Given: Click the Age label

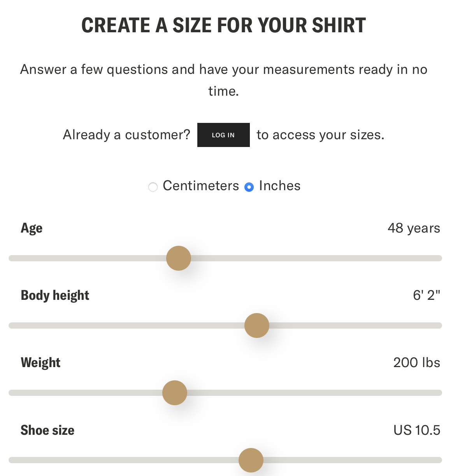Looking at the screenshot, I should click(32, 228).
